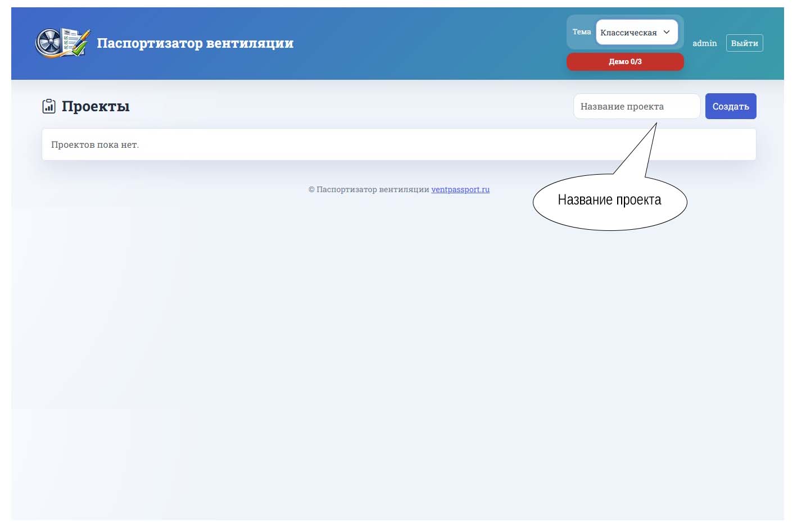Click the admin username
This screenshot has width=797, height=532.
point(705,43)
